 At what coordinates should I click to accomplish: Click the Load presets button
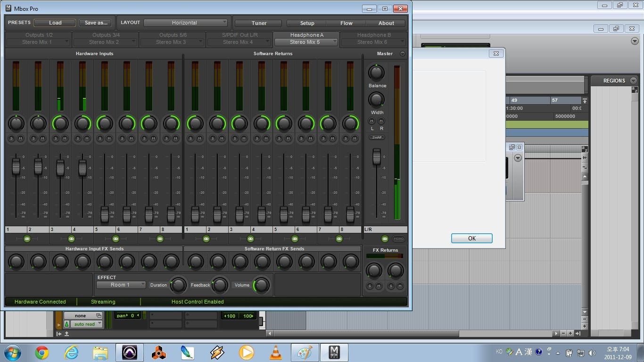pos(55,22)
